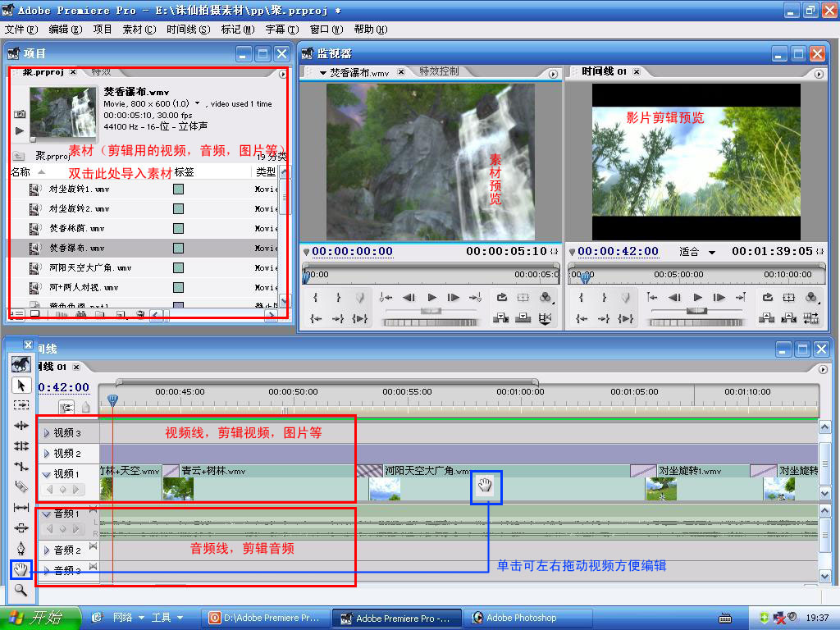Expand the 视频 3 track
The height and width of the screenshot is (630, 840).
point(47,433)
